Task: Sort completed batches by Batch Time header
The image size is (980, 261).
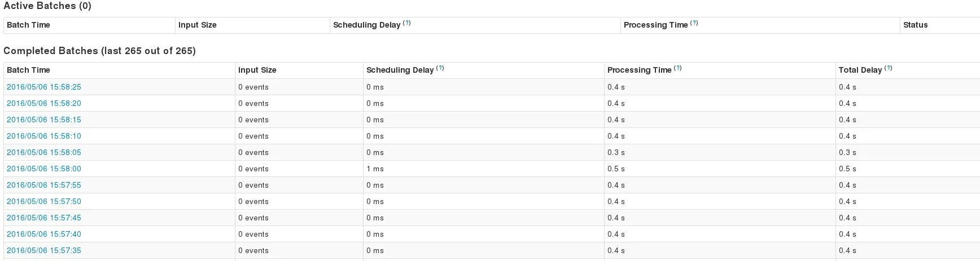Action: (28, 70)
